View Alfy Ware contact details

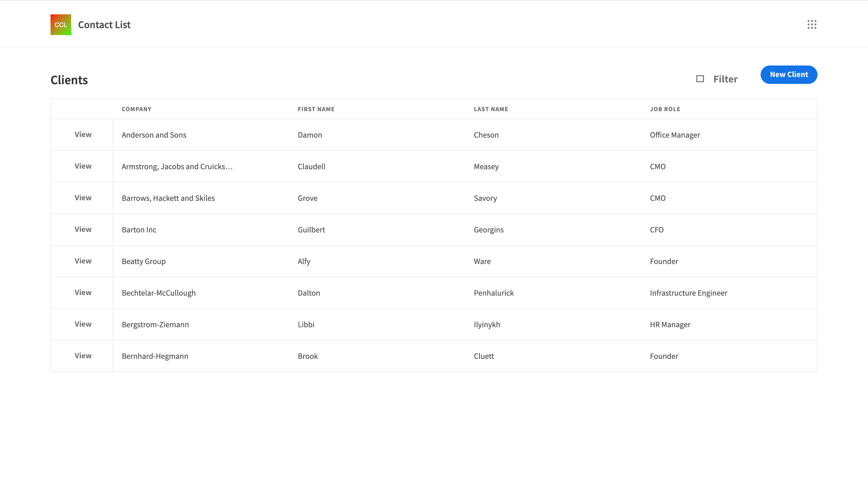click(x=83, y=261)
